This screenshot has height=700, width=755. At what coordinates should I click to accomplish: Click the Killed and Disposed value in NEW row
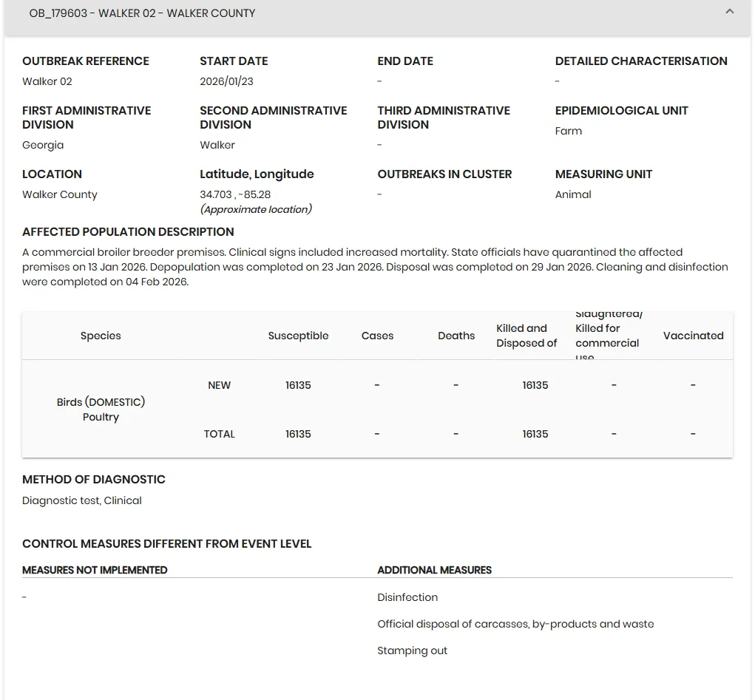point(535,385)
